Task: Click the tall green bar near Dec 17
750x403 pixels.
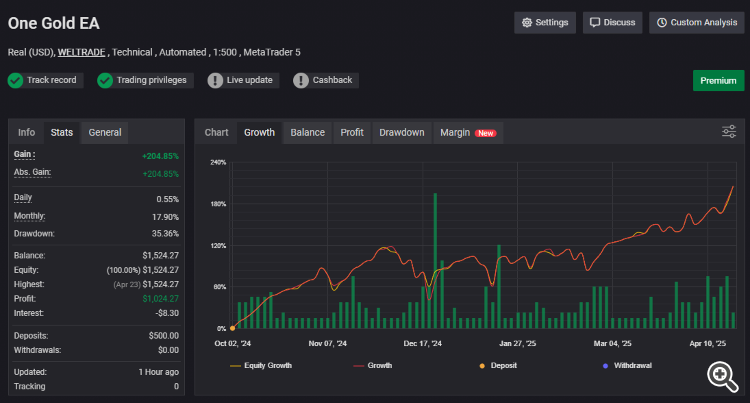Action: click(435, 260)
